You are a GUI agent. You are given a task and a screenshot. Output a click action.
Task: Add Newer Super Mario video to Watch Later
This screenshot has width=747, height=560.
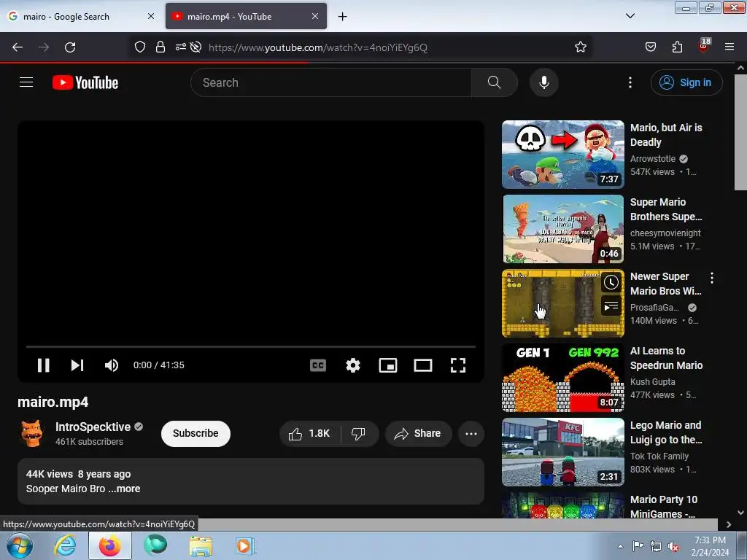tap(611, 282)
